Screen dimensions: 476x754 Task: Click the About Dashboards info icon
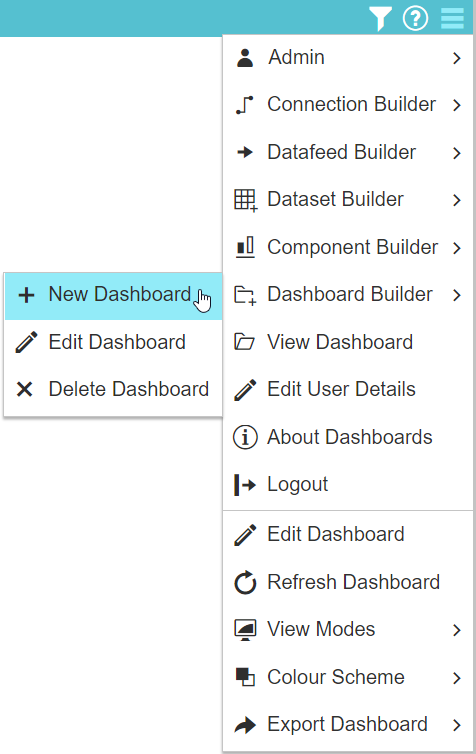[245, 438]
